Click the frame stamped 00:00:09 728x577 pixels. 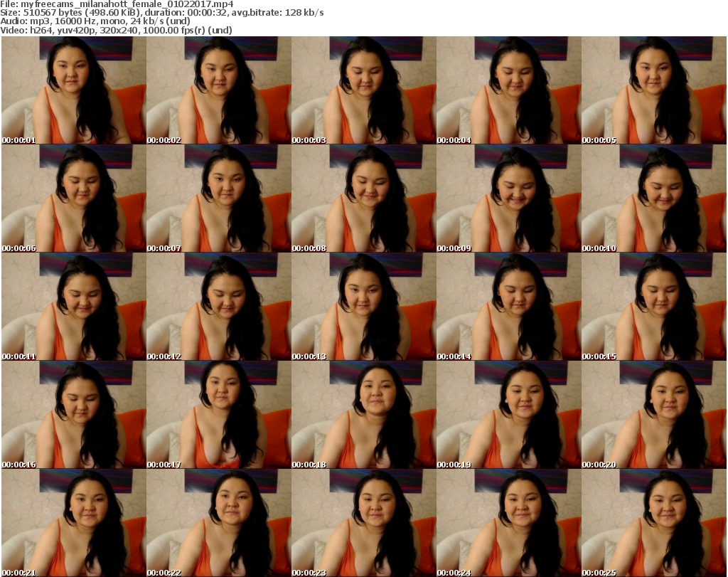(x=509, y=198)
